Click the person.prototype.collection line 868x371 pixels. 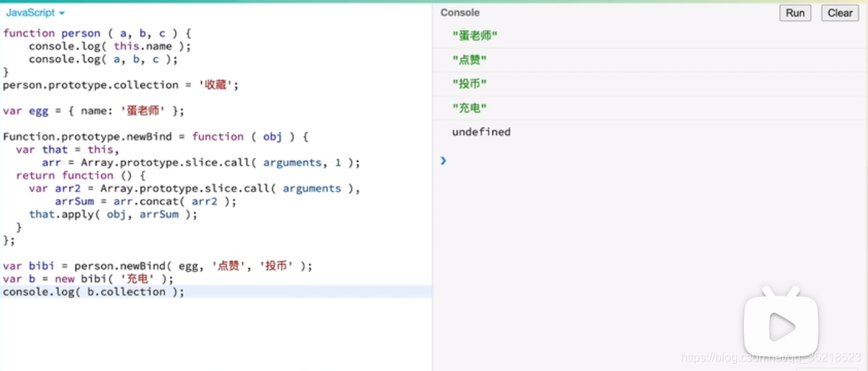tap(120, 85)
